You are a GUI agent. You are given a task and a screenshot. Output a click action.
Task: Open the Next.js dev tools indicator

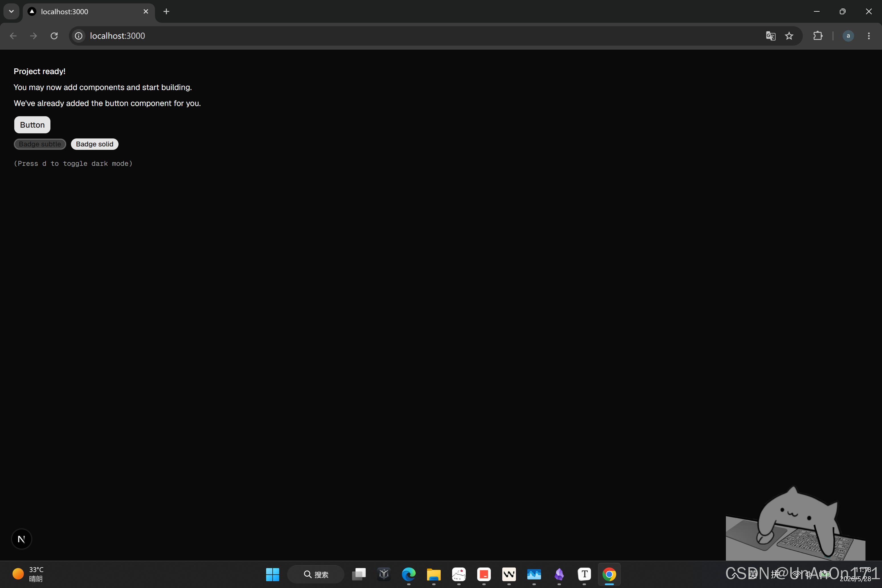pos(21,539)
